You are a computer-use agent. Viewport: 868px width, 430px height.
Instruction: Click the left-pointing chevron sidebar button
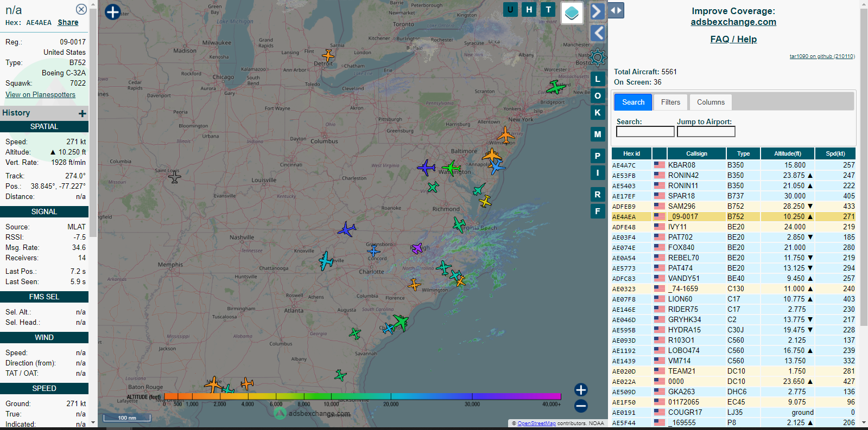[x=597, y=33]
